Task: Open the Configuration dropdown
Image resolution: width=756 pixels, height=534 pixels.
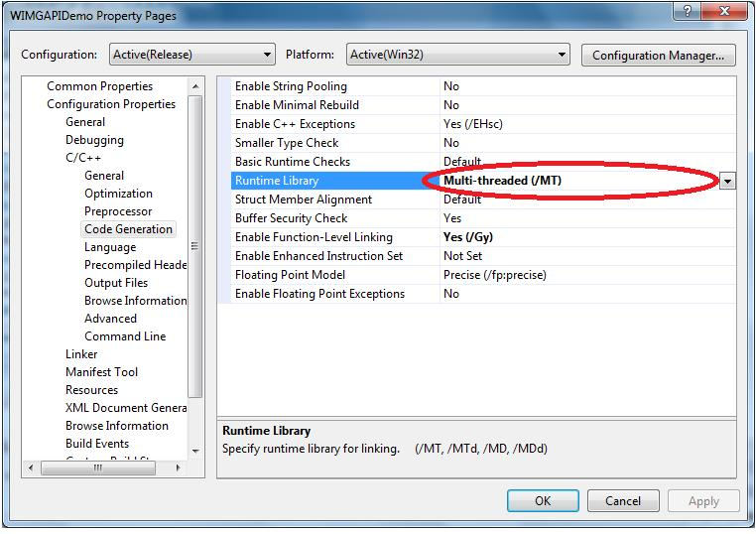Action: pos(189,55)
